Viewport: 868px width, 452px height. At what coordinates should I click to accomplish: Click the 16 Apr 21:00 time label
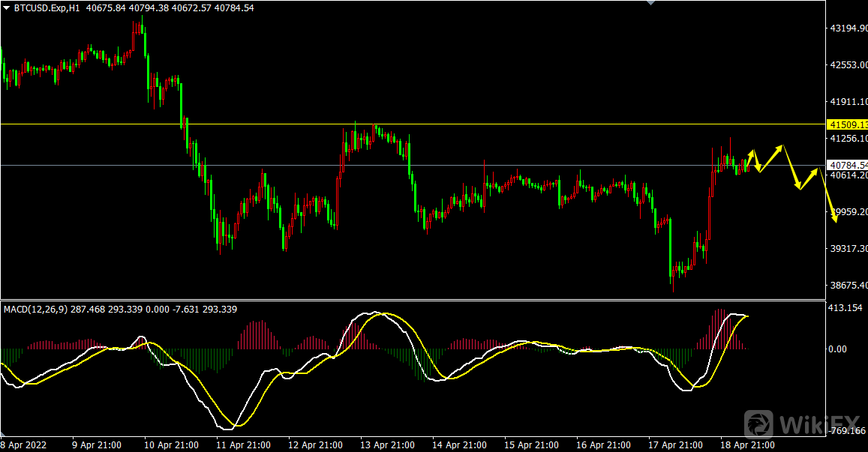click(x=603, y=445)
